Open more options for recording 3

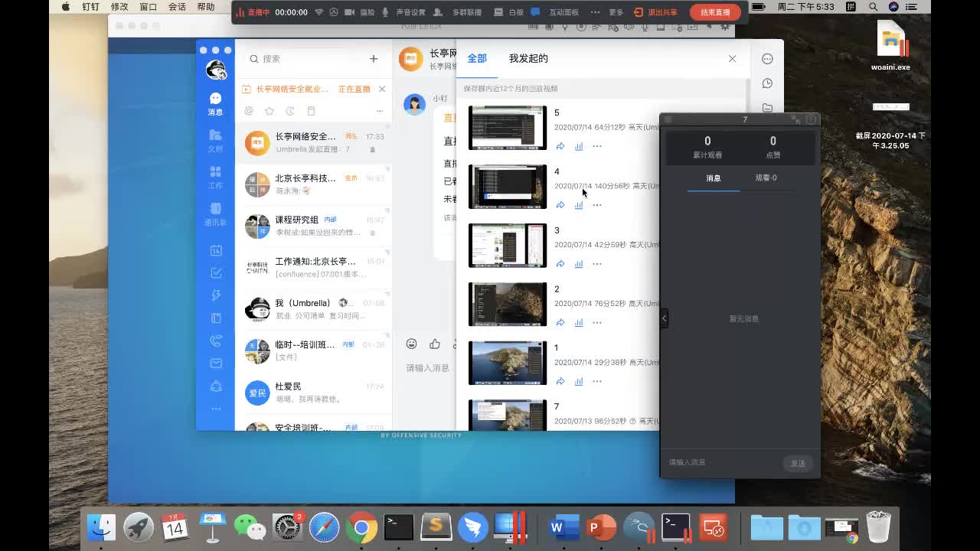pyautogui.click(x=597, y=264)
